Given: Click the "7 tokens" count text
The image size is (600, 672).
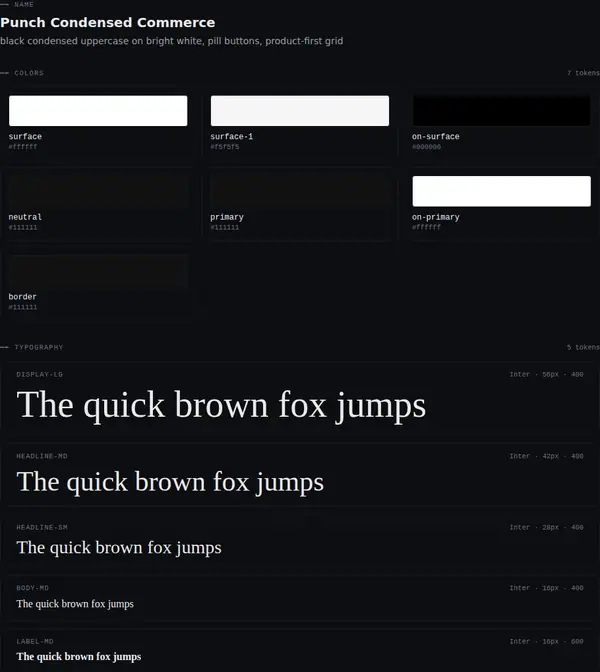Looking at the screenshot, I should pos(583,73).
